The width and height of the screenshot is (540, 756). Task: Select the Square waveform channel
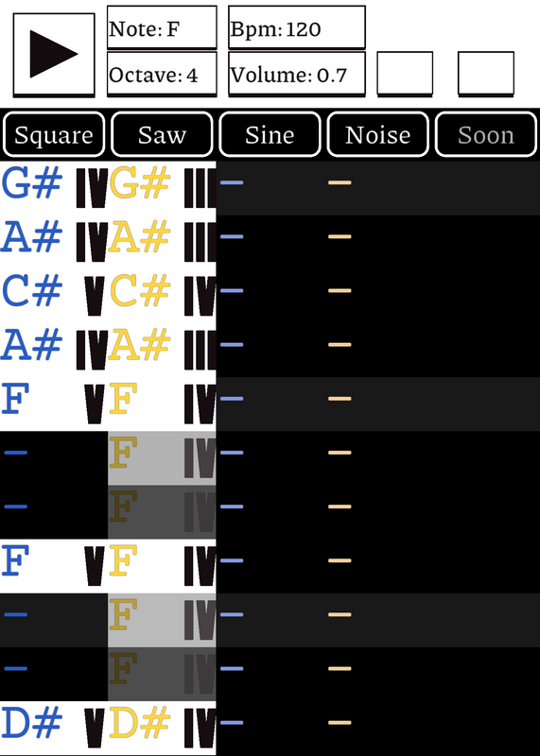54,134
